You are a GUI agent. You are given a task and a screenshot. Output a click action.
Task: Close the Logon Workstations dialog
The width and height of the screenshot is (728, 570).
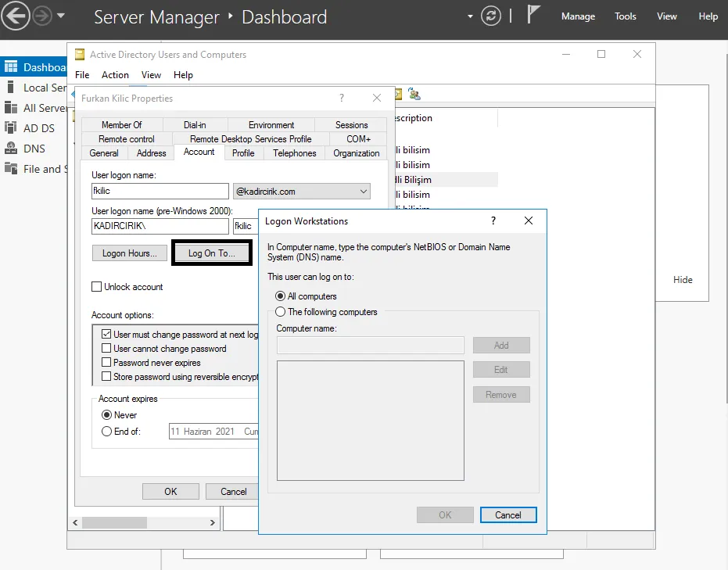(529, 220)
